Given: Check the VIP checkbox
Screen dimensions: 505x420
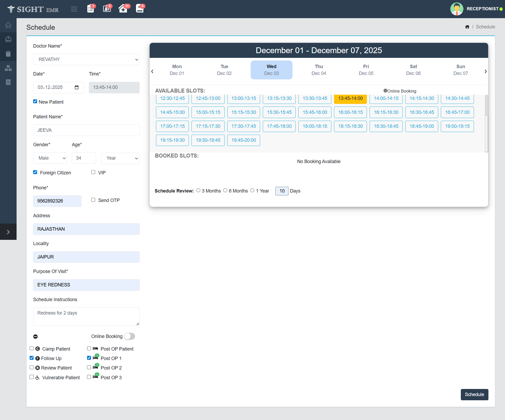Looking at the screenshot, I should 93,172.
